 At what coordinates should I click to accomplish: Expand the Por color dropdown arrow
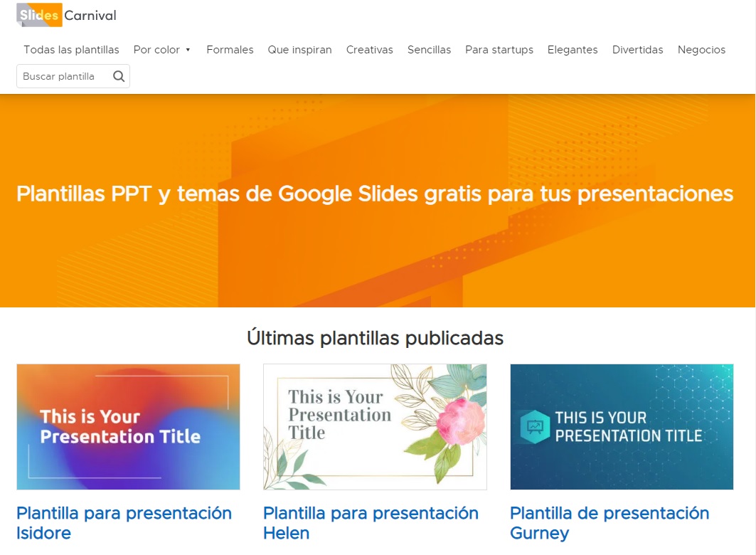click(x=188, y=50)
